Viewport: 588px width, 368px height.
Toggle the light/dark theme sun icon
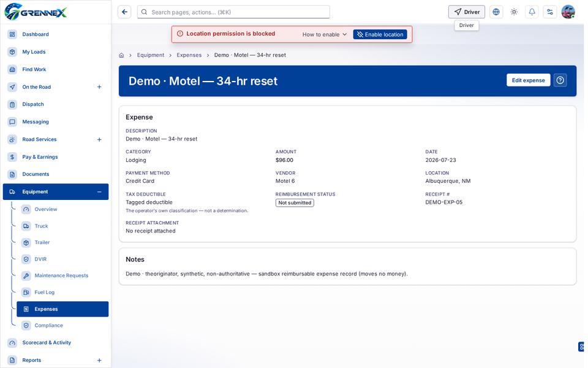514,12
